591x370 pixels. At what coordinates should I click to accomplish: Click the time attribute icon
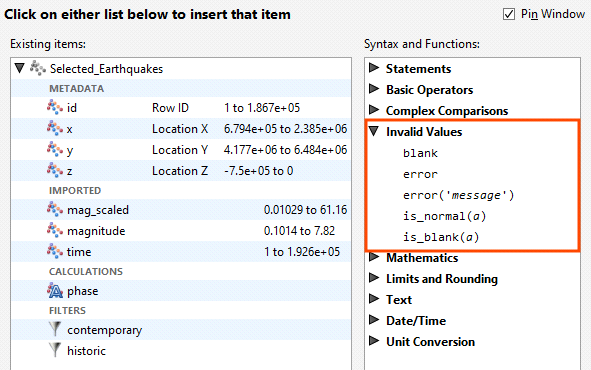(55, 251)
